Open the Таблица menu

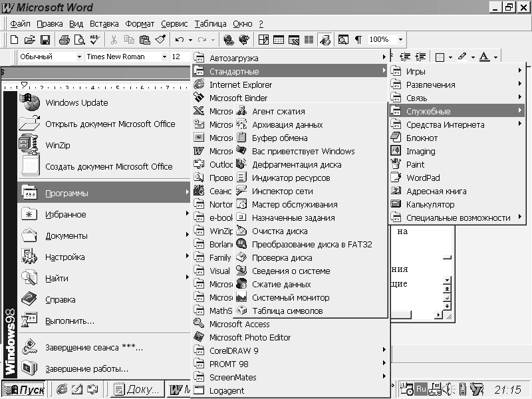(210, 24)
